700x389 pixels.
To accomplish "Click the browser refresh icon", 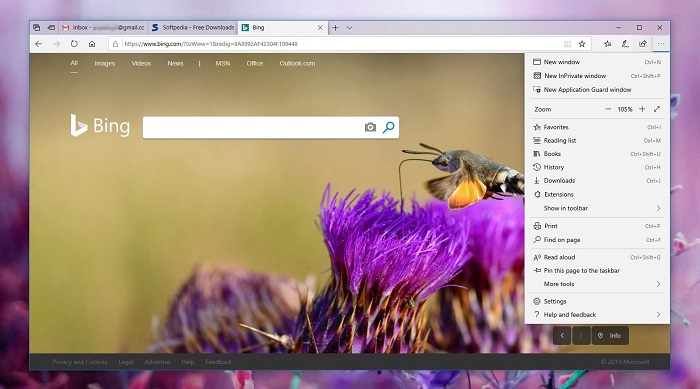I will [x=74, y=44].
